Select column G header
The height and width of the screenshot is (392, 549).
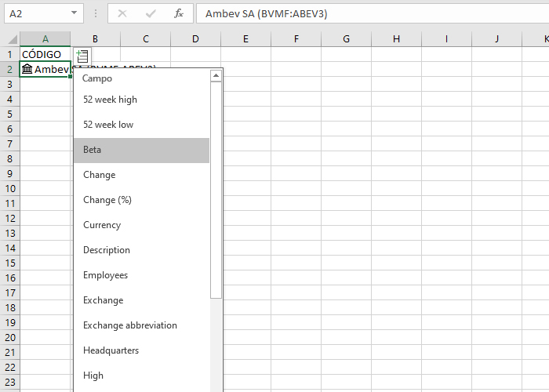tap(347, 39)
